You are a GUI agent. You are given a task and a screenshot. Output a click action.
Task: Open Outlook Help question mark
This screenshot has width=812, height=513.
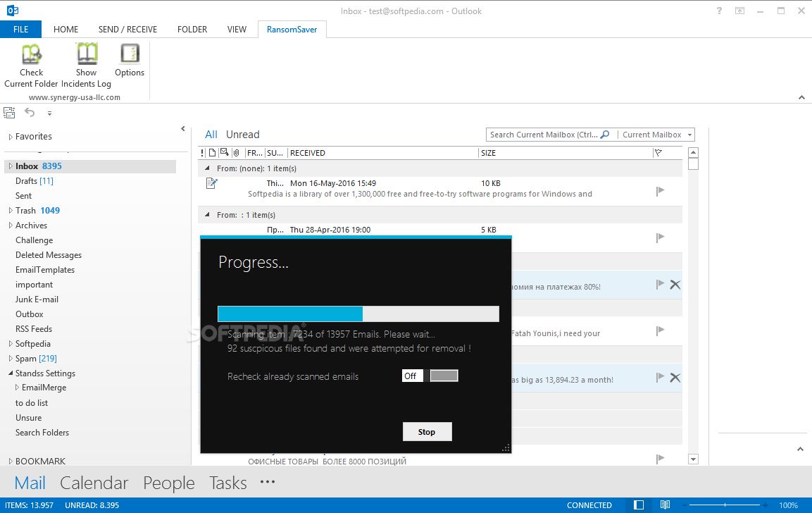coord(719,11)
